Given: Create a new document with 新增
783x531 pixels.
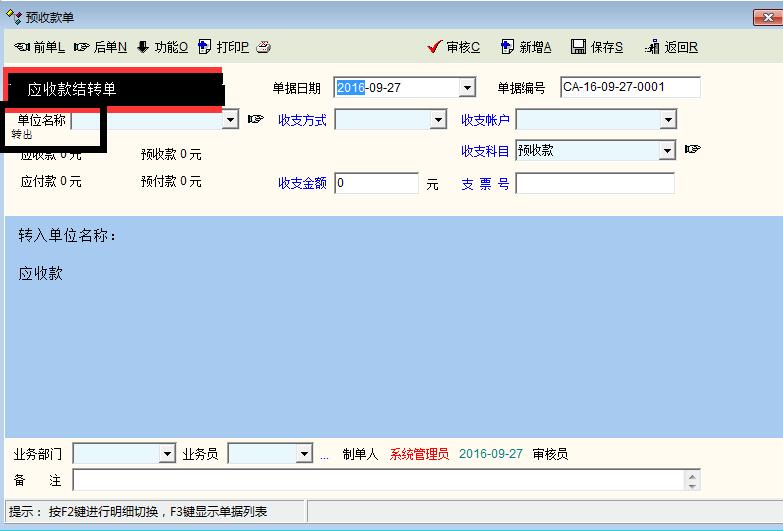Looking at the screenshot, I should coord(526,47).
